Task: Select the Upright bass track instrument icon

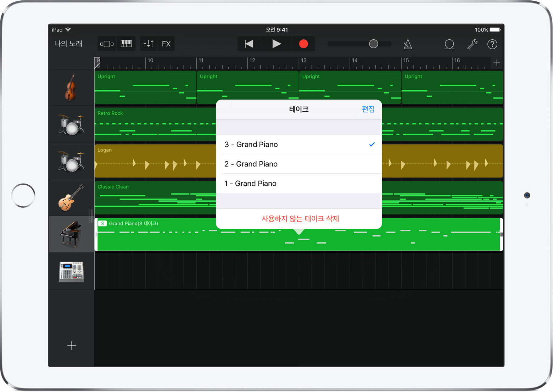Action: pyautogui.click(x=72, y=87)
